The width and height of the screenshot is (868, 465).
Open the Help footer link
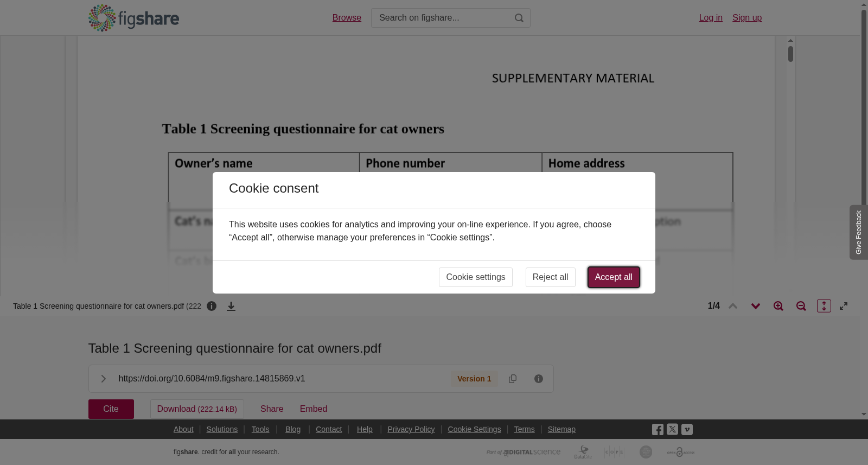click(x=365, y=429)
